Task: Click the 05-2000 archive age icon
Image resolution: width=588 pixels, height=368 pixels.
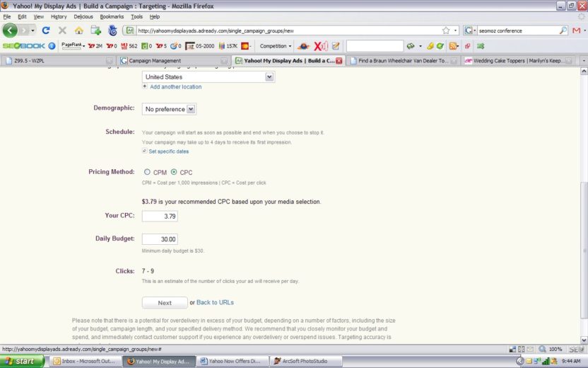Action: pos(200,46)
